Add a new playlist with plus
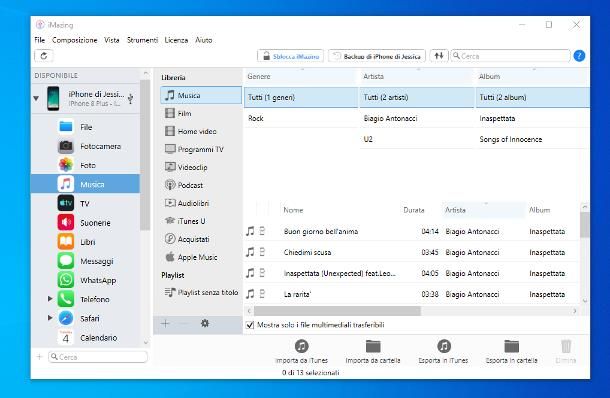This screenshot has width=610, height=398. pyautogui.click(x=165, y=323)
